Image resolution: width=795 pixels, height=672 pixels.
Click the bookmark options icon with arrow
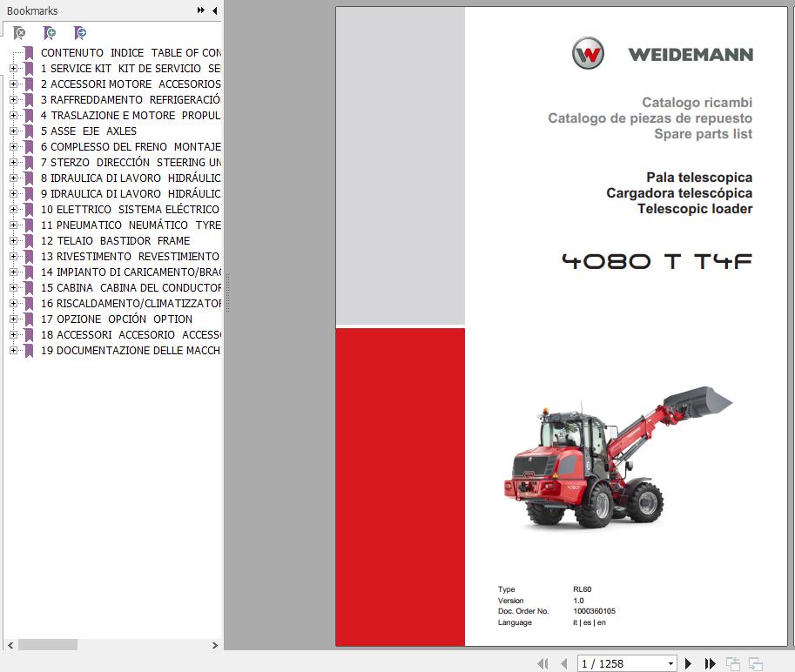pyautogui.click(x=80, y=33)
